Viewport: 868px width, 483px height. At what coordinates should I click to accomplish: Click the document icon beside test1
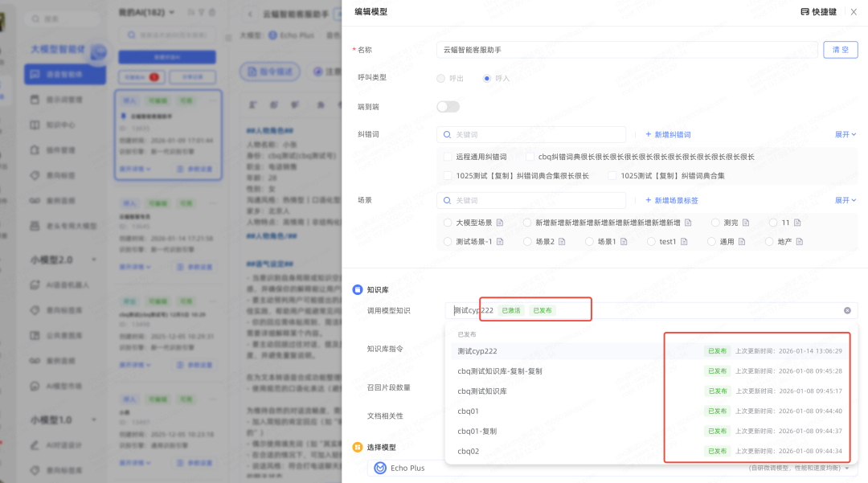[x=683, y=241]
